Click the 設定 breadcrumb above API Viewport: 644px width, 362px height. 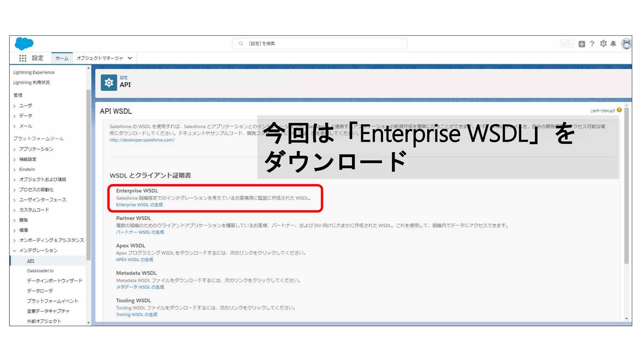[x=124, y=78]
